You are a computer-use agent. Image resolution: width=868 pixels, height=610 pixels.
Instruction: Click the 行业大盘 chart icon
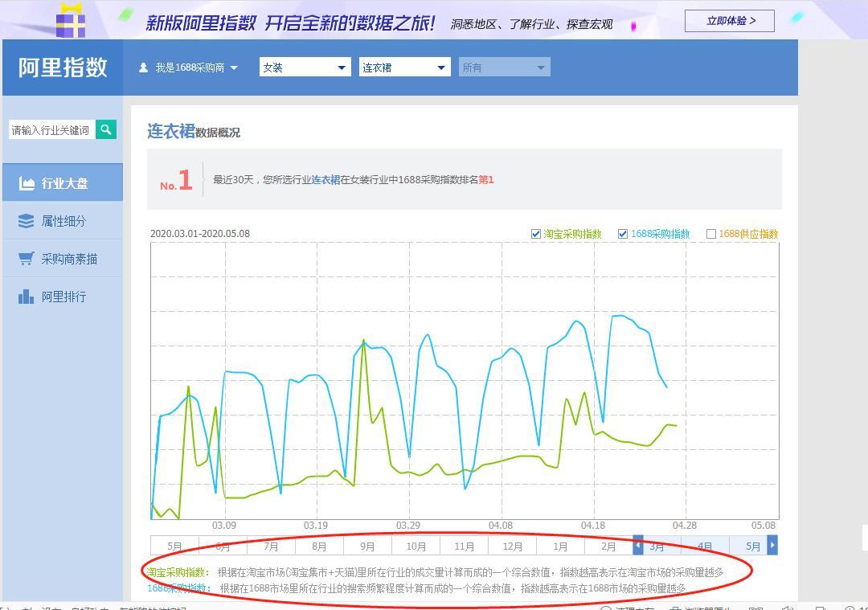(27, 183)
